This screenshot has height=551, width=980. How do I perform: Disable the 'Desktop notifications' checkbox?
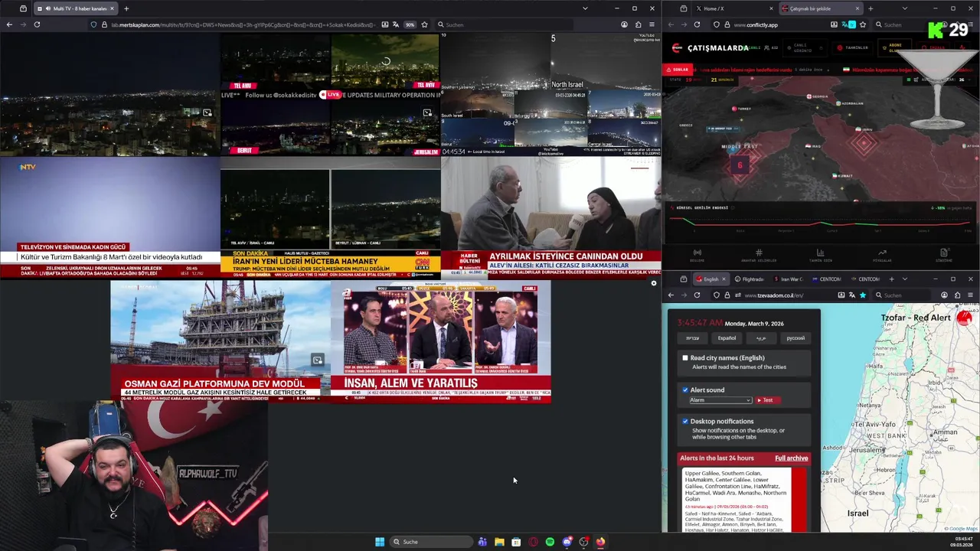(x=685, y=421)
